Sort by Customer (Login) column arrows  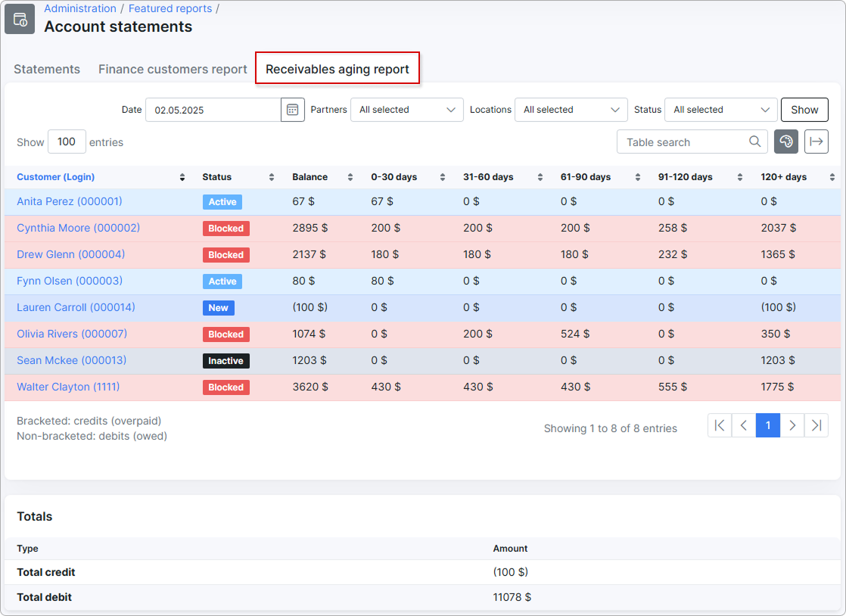182,178
